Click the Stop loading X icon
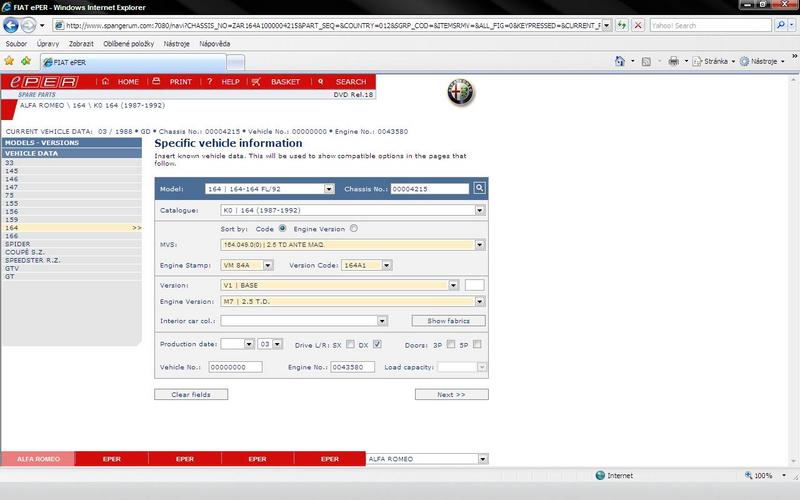 click(x=638, y=25)
